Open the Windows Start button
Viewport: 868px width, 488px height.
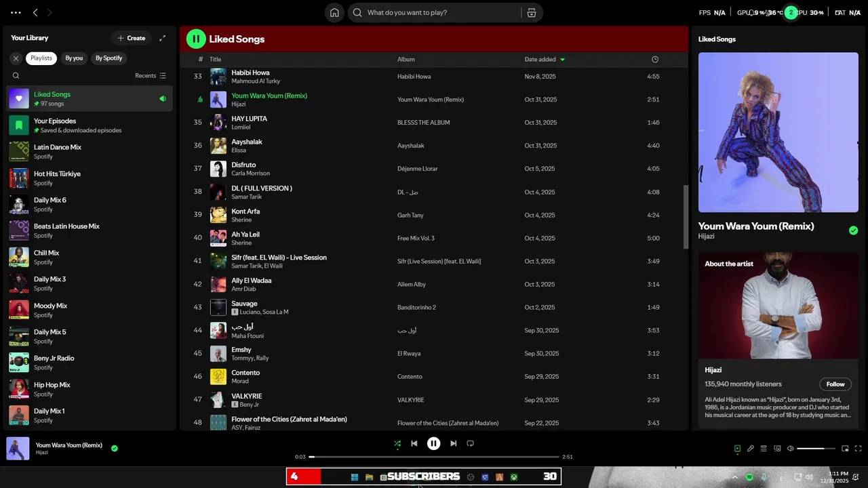[355, 477]
